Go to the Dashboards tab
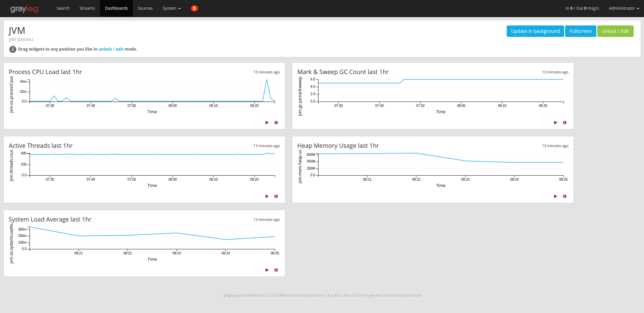The height and width of the screenshot is (313, 644). (116, 8)
